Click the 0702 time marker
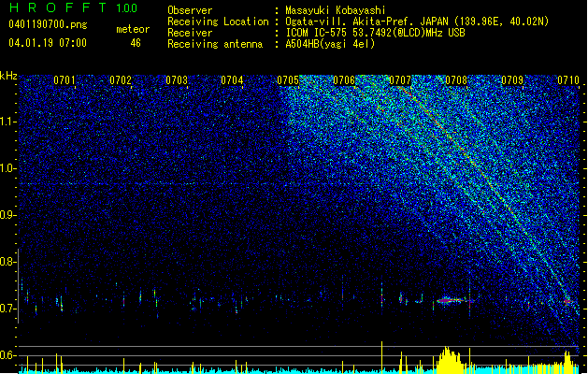 121,80
